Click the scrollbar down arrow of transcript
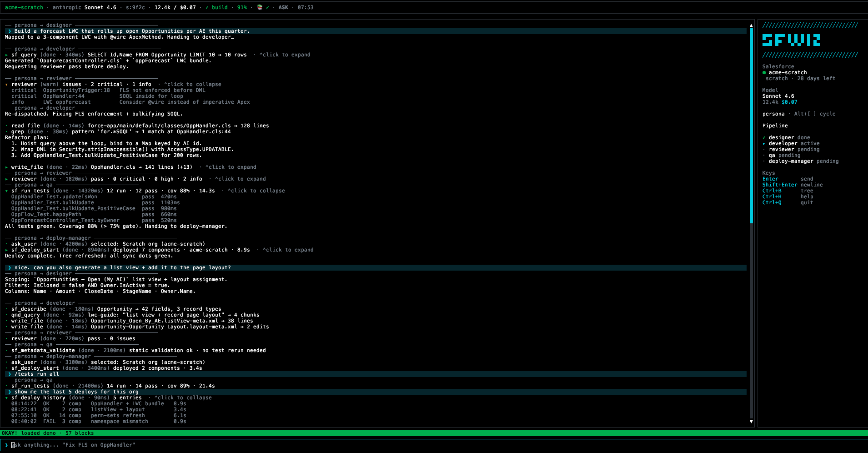The height and width of the screenshot is (453, 868). pyautogui.click(x=751, y=421)
